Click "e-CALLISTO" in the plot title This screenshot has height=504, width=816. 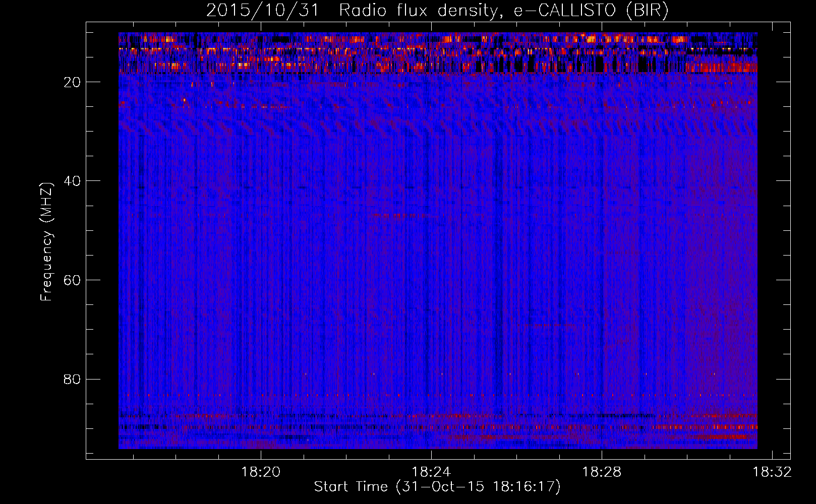click(x=565, y=11)
